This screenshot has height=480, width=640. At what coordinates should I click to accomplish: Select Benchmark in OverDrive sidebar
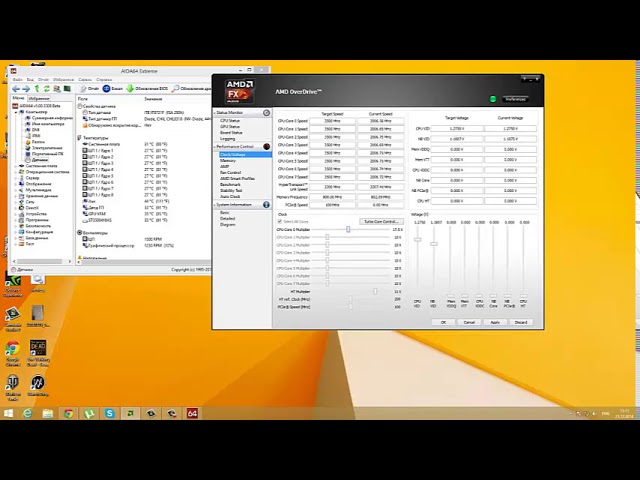[230, 184]
